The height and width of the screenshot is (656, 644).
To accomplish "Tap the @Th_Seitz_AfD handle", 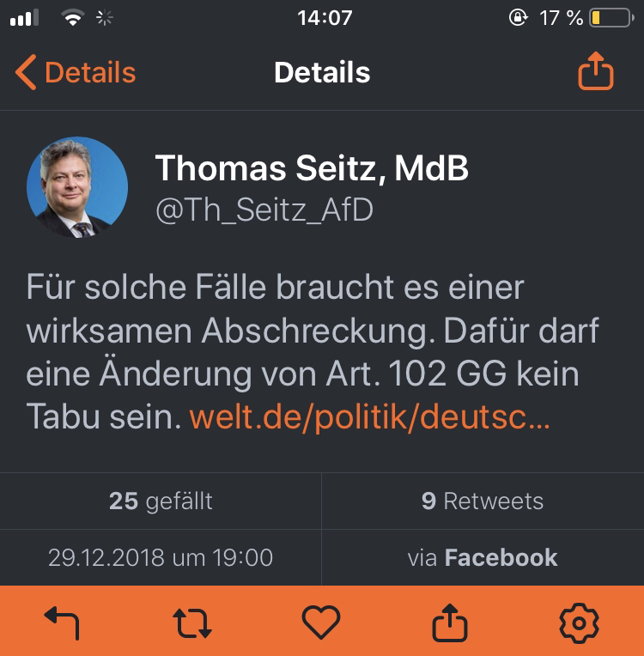I will [264, 210].
